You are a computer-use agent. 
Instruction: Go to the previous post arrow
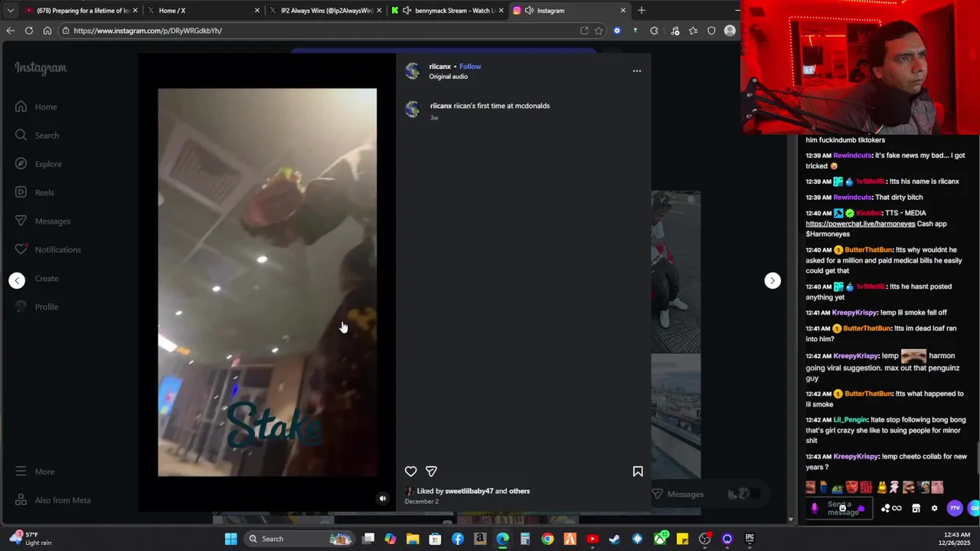17,281
